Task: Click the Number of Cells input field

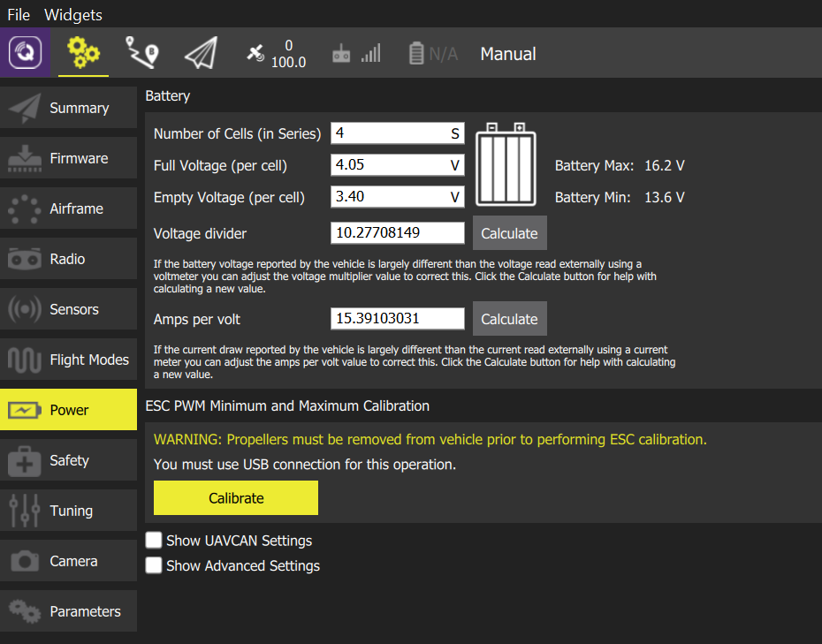Action: pyautogui.click(x=389, y=133)
